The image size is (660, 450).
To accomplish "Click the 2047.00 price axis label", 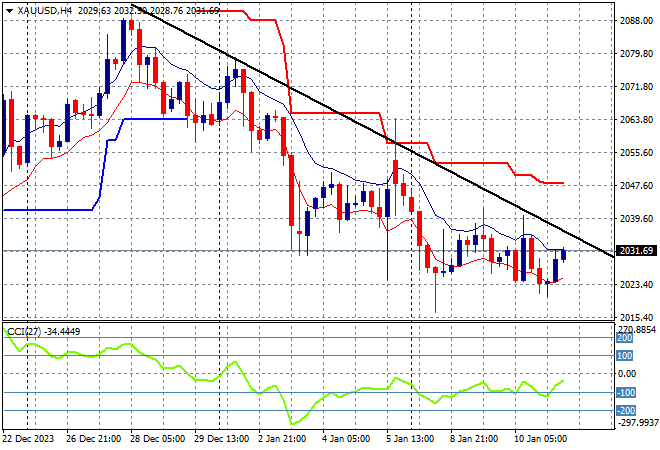I will point(635,186).
